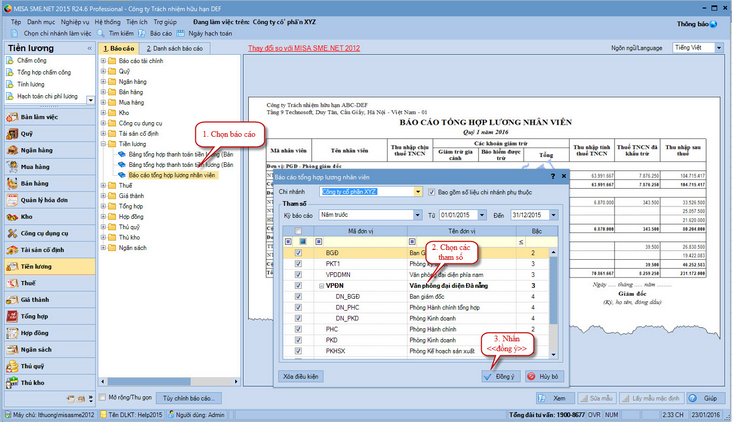Screen dimensions: 732x422
Task: Uncheck the VPĐN unit row checkbox
Action: [298, 286]
